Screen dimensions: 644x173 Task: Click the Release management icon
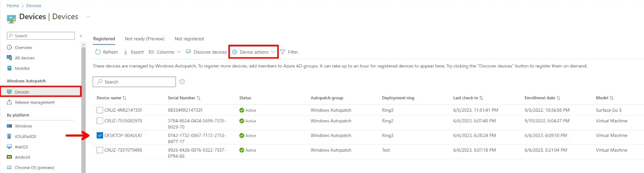(x=9, y=102)
